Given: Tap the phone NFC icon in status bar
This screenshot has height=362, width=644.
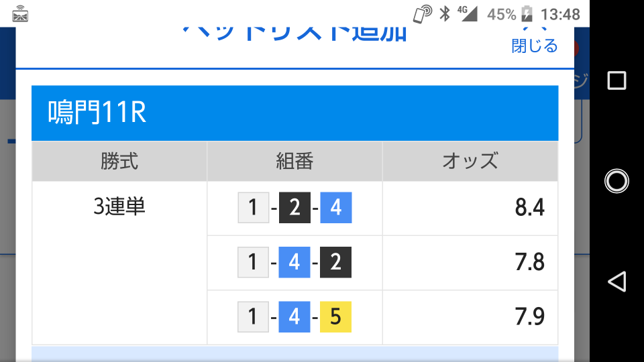Looking at the screenshot, I should coord(422,14).
